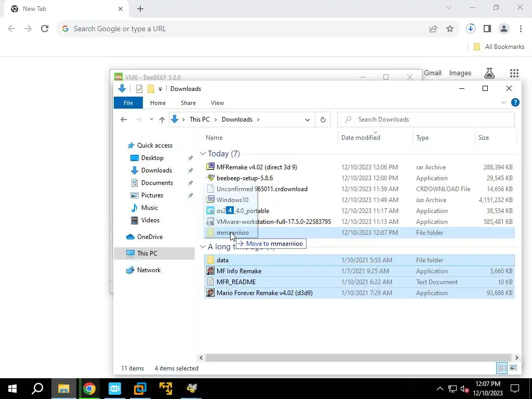The image size is (532, 399).
Task: Expand the ribbon with the chevron
Action: 504,102
